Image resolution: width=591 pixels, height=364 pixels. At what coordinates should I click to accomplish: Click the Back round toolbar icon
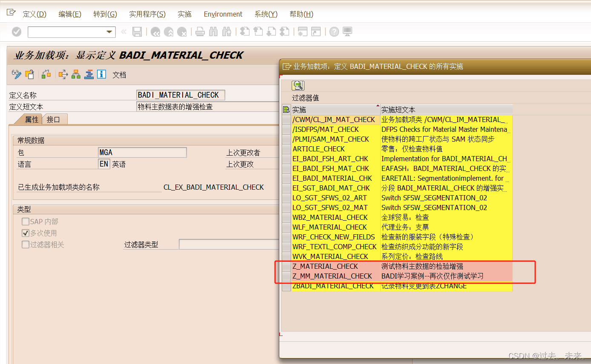(155, 32)
